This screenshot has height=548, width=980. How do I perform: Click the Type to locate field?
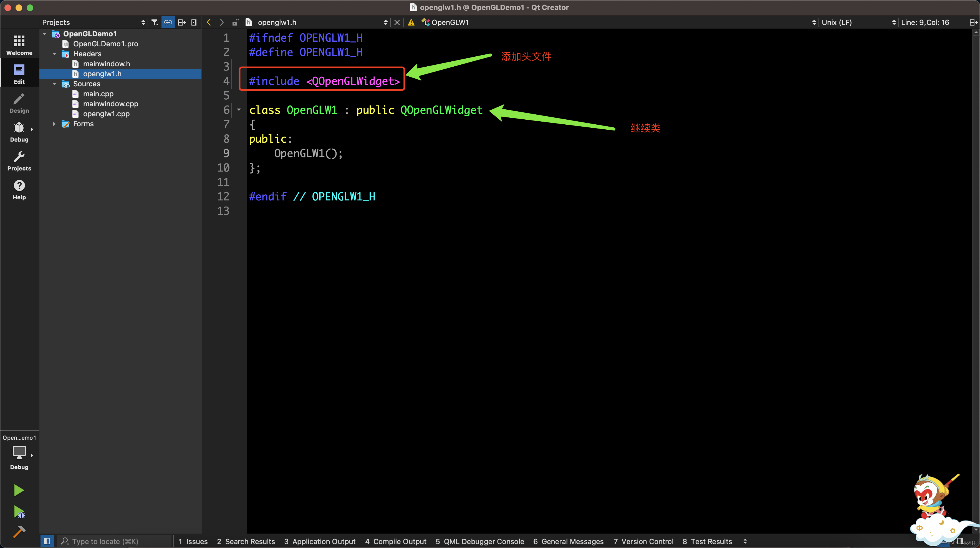click(114, 541)
